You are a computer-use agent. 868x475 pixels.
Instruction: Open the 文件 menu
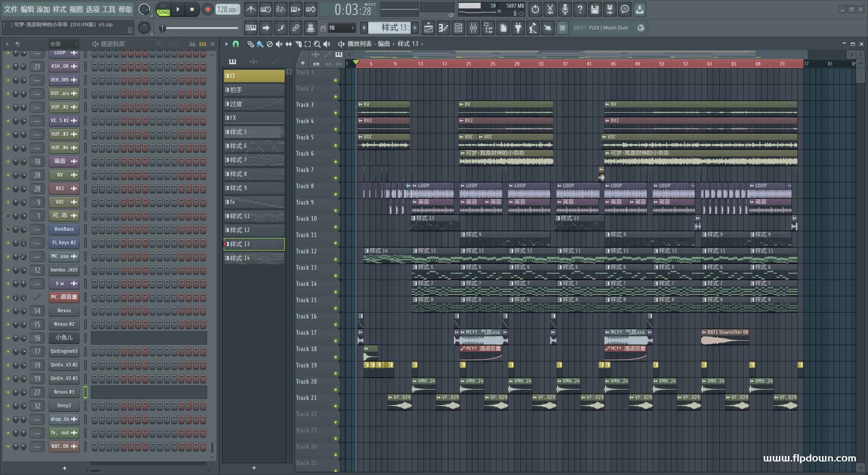[10, 9]
